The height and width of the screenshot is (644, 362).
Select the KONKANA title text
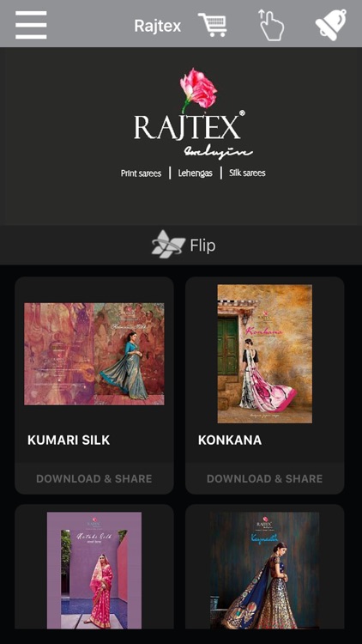[230, 440]
